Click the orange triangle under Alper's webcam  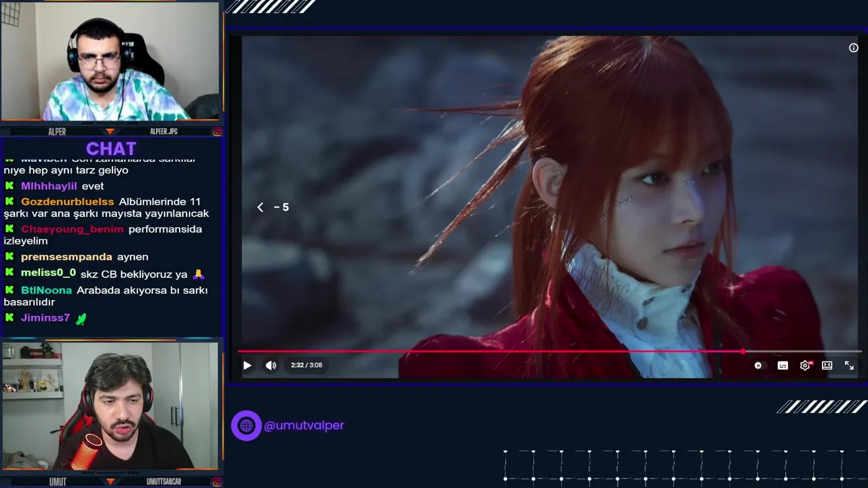110,131
